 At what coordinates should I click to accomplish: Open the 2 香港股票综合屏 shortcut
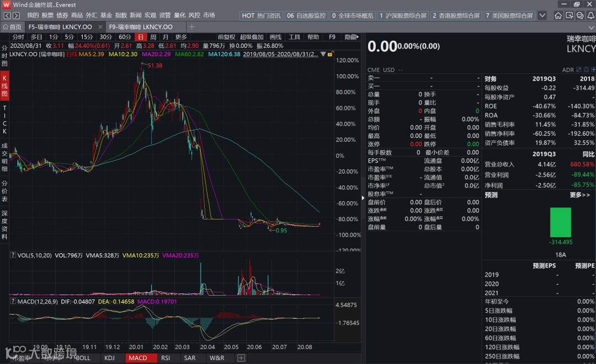coord(456,15)
